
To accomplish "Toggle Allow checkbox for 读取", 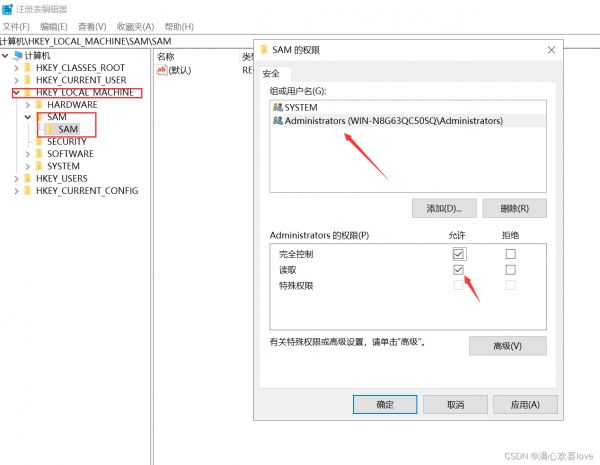I will tap(458, 270).
